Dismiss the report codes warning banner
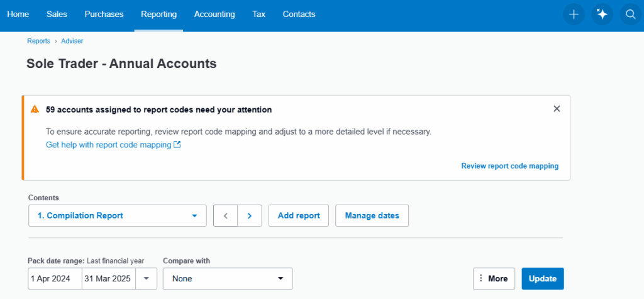Image resolution: width=644 pixels, height=299 pixels. (x=557, y=109)
